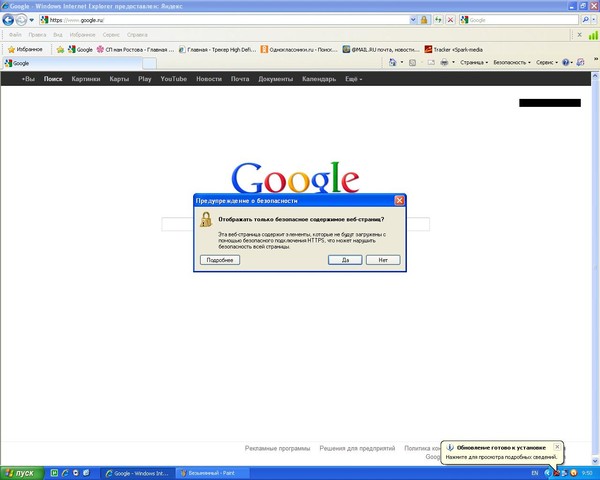This screenshot has width=600, height=480.
Task: Open the Главная - Трекер High Defi bookmark
Action: coord(217,49)
